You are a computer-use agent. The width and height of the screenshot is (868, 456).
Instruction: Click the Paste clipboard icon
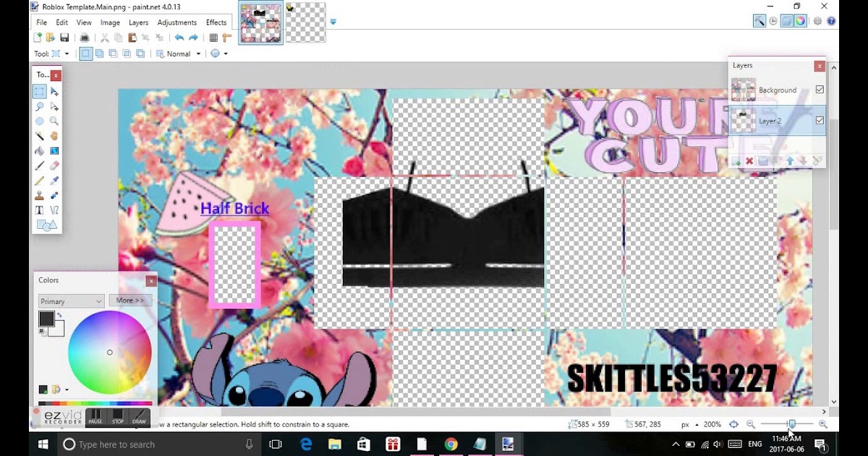pyautogui.click(x=132, y=38)
